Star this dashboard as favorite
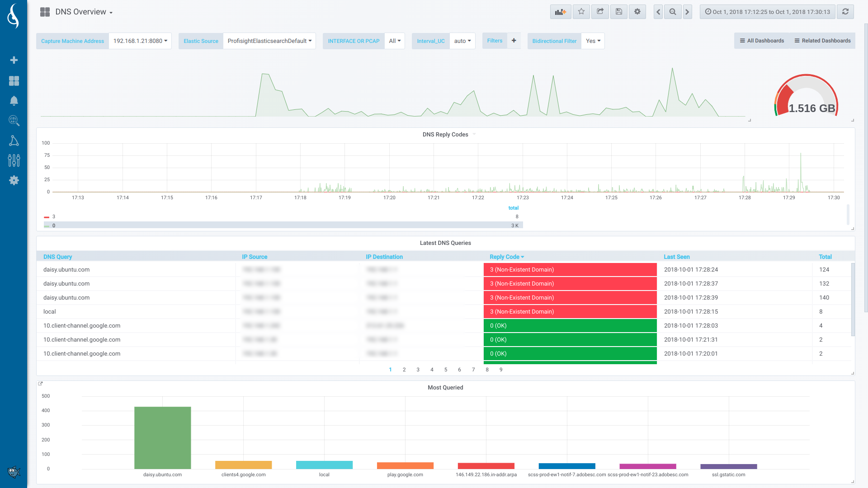Viewport: 868px width, 488px height. [581, 12]
